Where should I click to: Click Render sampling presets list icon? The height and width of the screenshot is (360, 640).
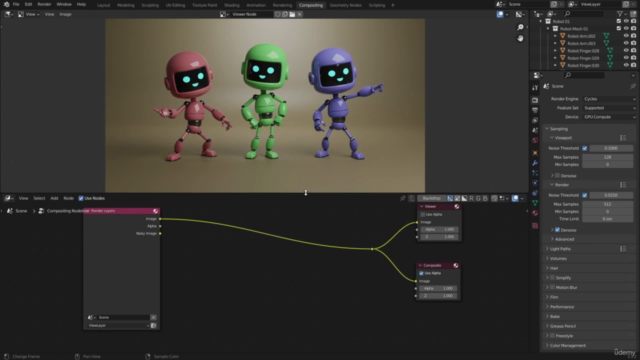point(623,185)
